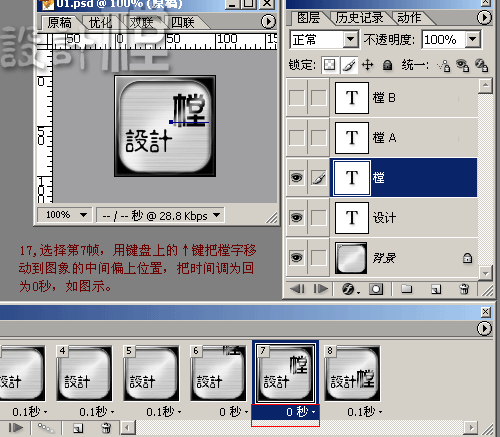This screenshot has height=437, width=500.
Task: Expand the opacity 100% dropdown arrow
Action: (x=472, y=39)
